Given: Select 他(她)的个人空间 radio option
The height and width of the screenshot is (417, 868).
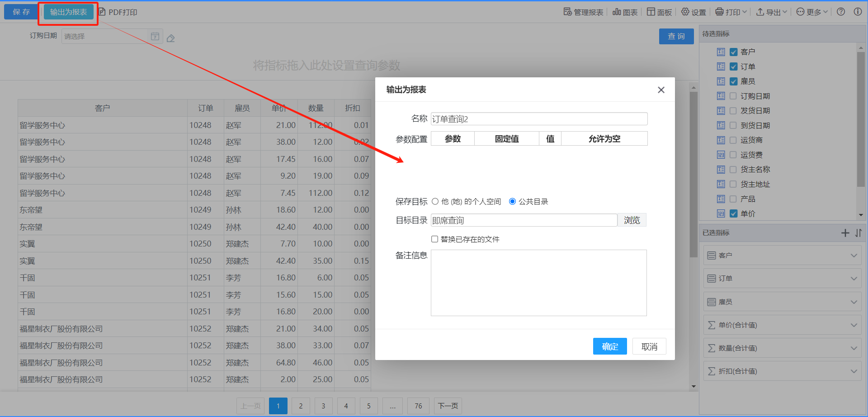Looking at the screenshot, I should pos(435,202).
